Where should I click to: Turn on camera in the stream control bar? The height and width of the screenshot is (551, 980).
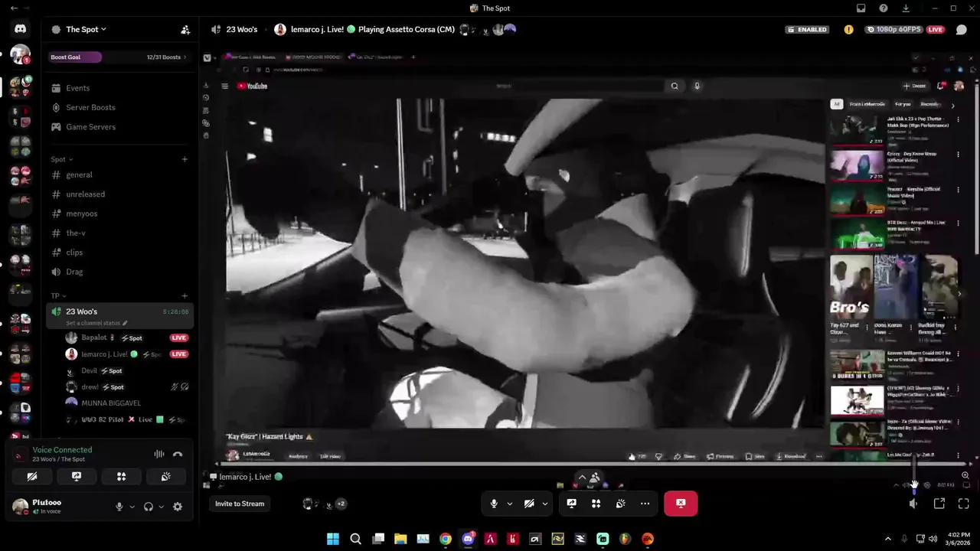click(529, 504)
